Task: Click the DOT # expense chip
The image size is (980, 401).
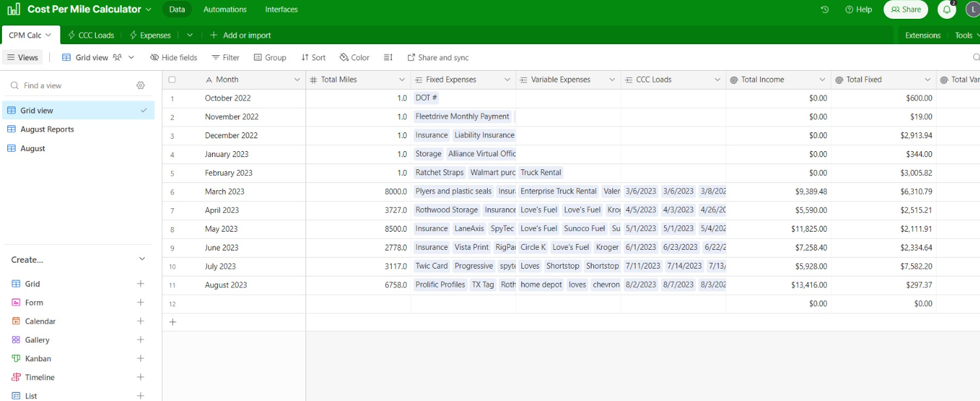Action: (426, 98)
